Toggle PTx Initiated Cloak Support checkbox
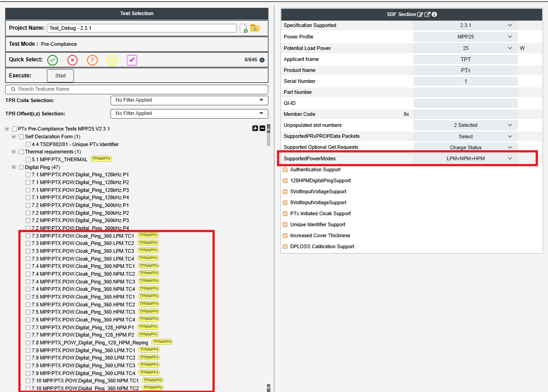548x392 pixels. coord(285,214)
